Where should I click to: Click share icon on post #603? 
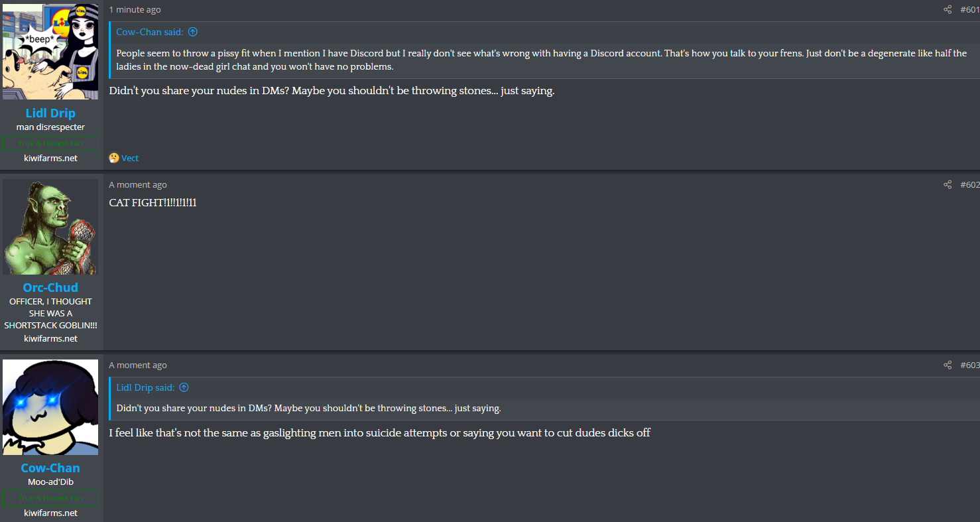point(948,365)
